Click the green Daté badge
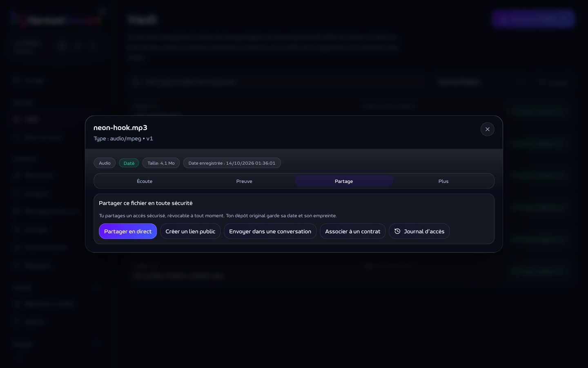588x368 pixels. (129, 163)
